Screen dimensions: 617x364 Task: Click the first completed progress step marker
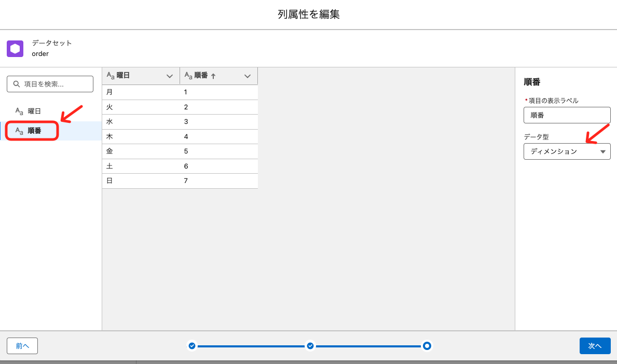192,346
